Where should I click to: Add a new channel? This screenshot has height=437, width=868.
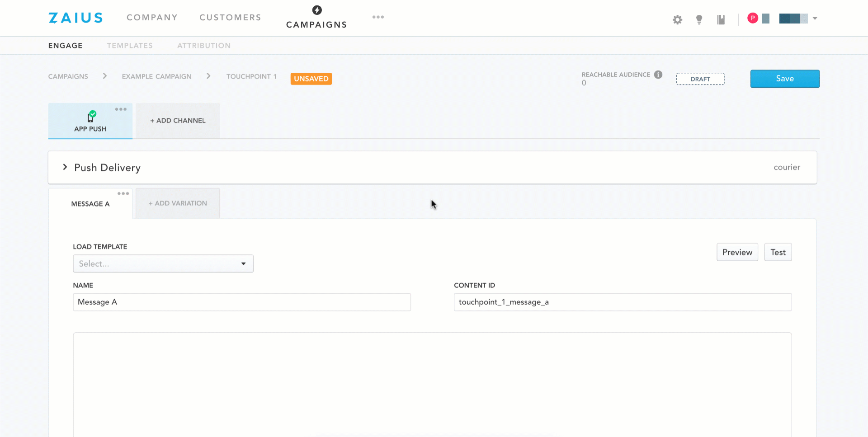(x=178, y=121)
